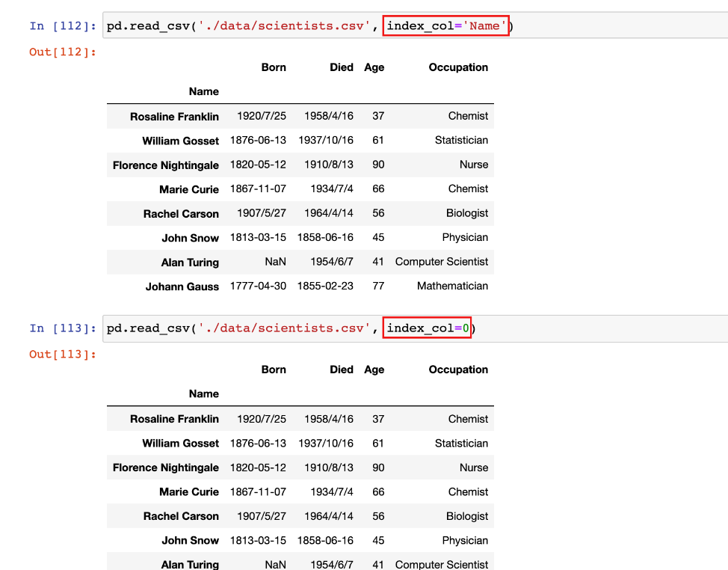This screenshot has height=570, width=728.
Task: Click Occupation header in first table
Action: coord(458,67)
